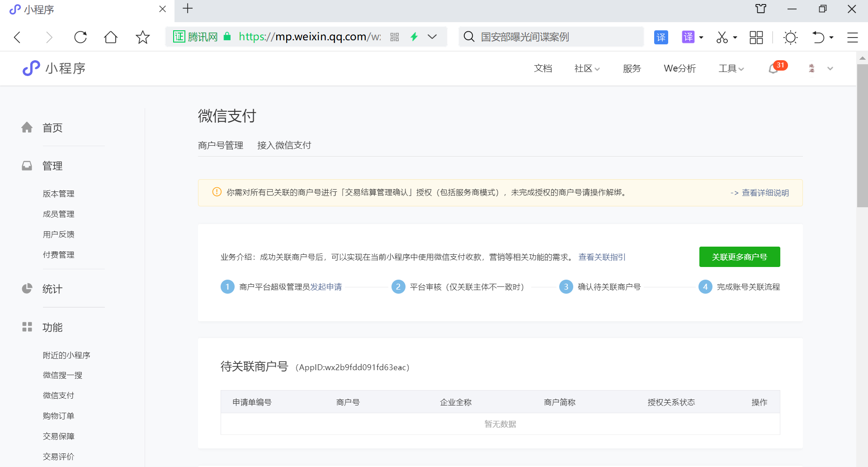The height and width of the screenshot is (467, 868).
Task: Expand the account dropdown chevron
Action: pos(830,69)
